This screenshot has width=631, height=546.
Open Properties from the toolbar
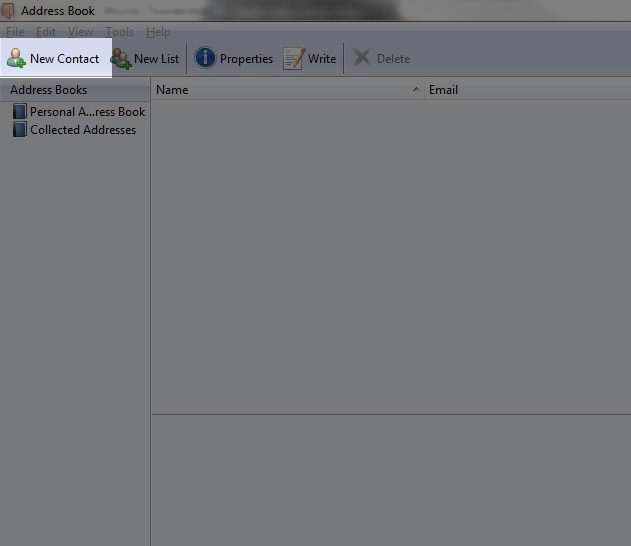(x=234, y=59)
